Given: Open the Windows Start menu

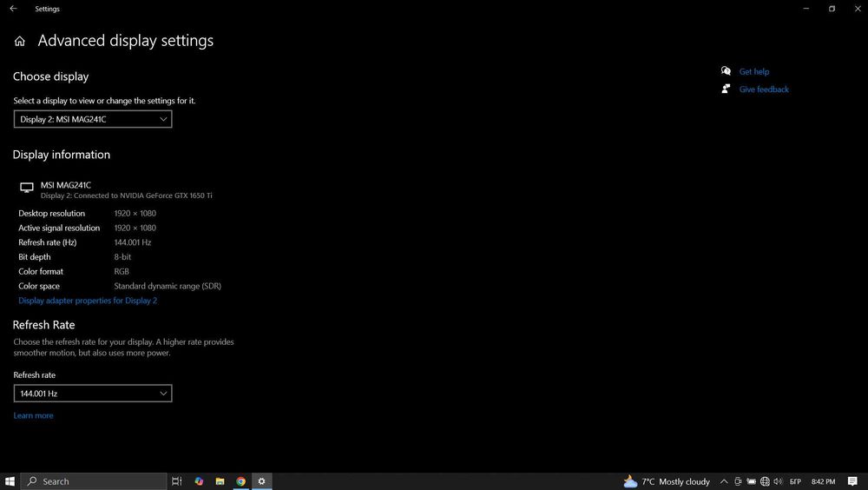Looking at the screenshot, I should coord(10,481).
